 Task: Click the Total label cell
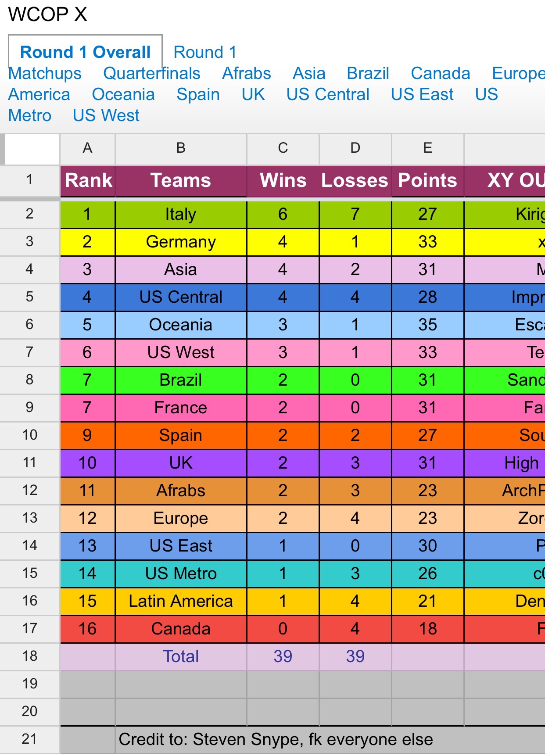tap(181, 656)
